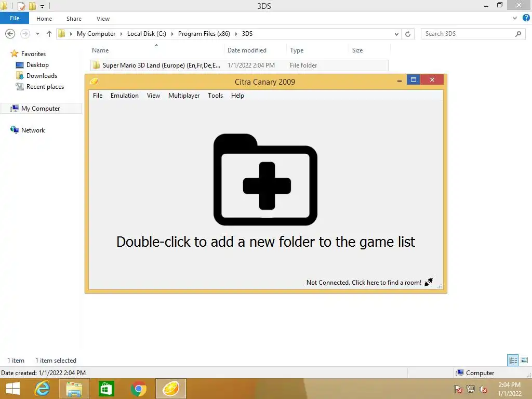Screen dimensions: 532x399
Task: Click 3DS in the address breadcrumb
Action: (247, 34)
